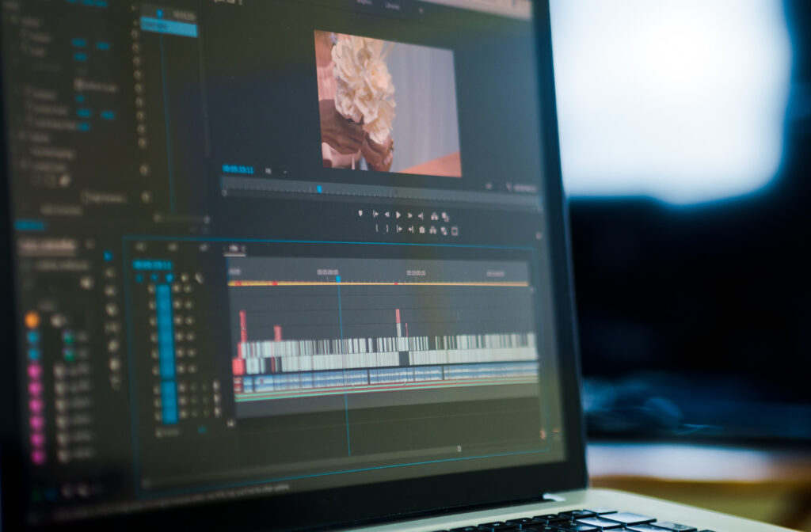811x532 pixels.
Task: Click the orange label color swatch in Project panel
Action: [32, 320]
